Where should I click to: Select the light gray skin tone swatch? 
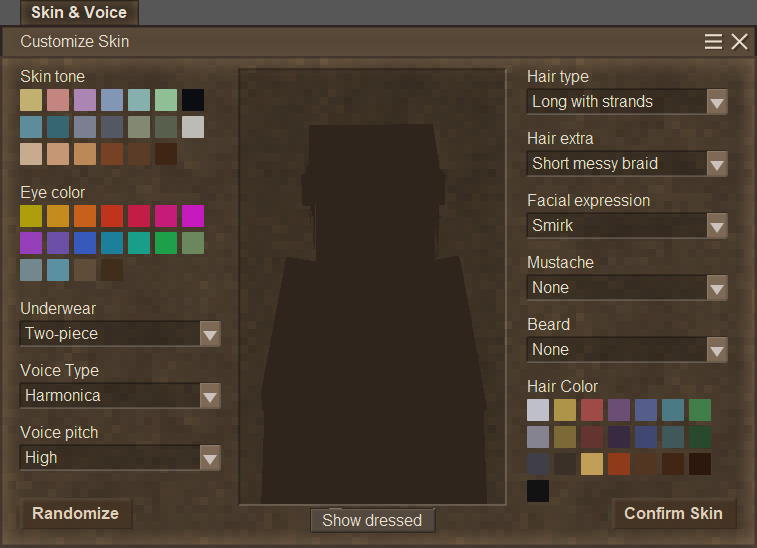pos(193,127)
